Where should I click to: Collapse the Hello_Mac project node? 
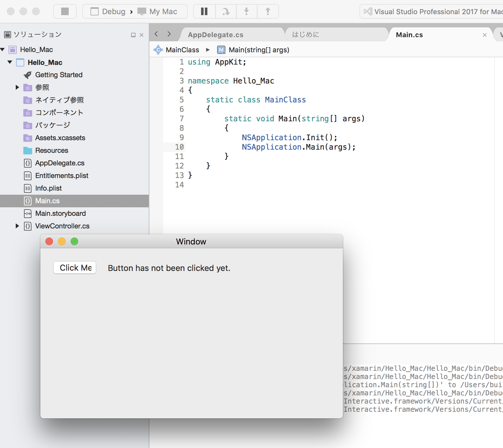pos(10,62)
